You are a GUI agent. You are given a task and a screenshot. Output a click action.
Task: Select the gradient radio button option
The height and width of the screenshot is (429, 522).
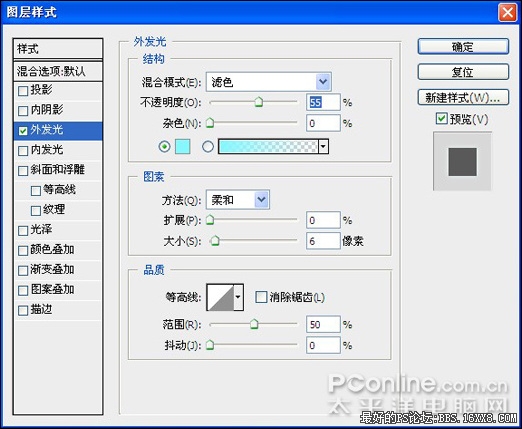click(208, 147)
